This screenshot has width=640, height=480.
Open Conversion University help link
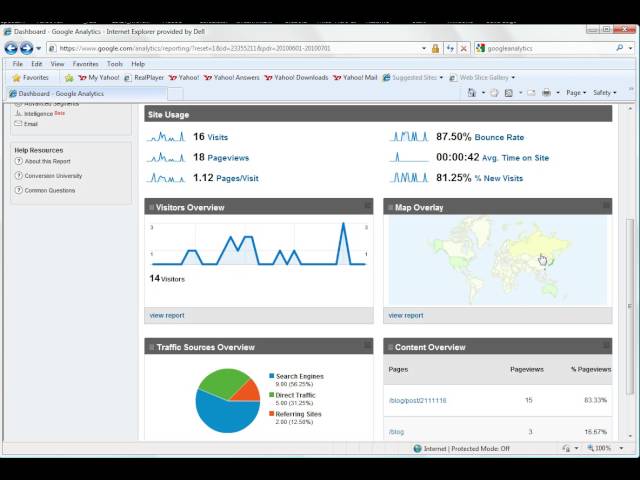(53, 176)
